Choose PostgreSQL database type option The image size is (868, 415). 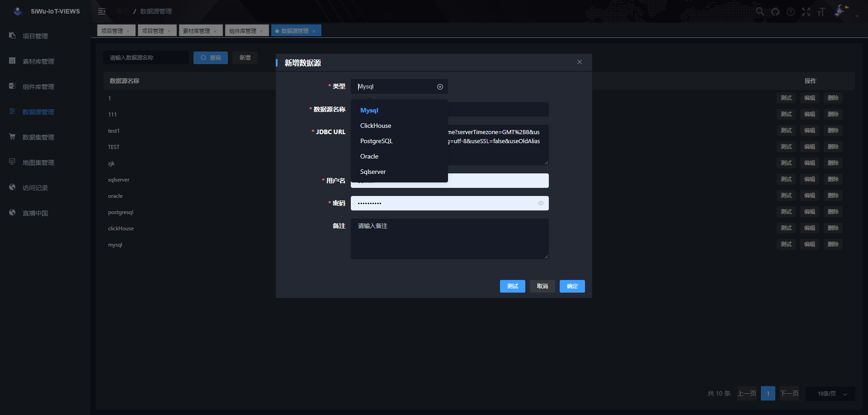tap(376, 141)
